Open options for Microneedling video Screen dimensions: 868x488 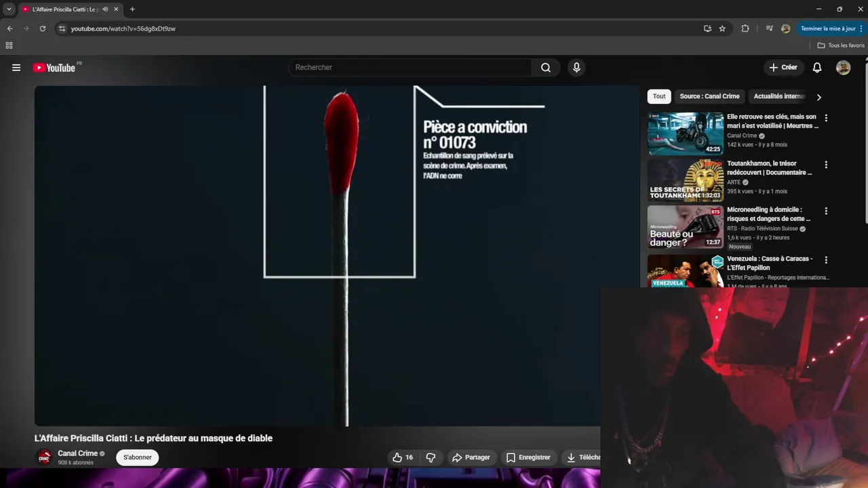click(825, 211)
